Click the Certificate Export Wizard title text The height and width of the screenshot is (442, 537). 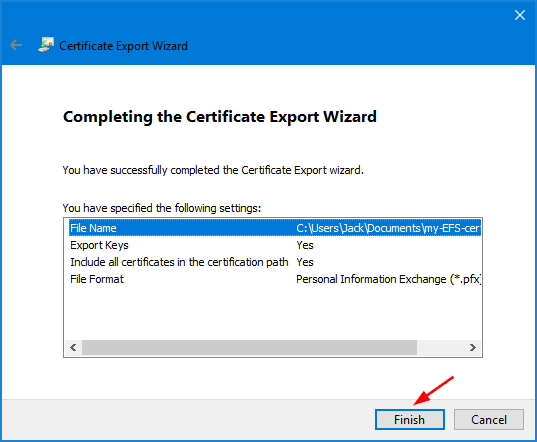(123, 46)
